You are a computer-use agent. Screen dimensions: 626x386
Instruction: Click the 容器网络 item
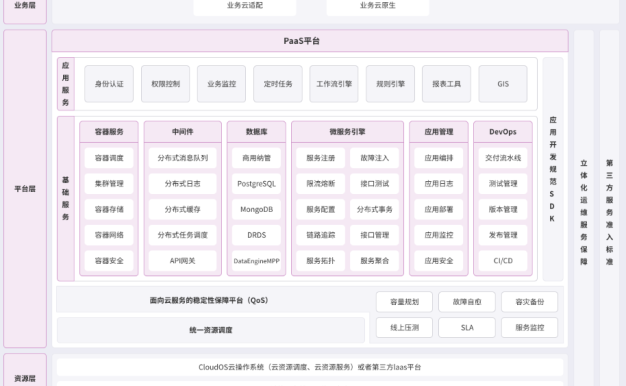point(109,235)
